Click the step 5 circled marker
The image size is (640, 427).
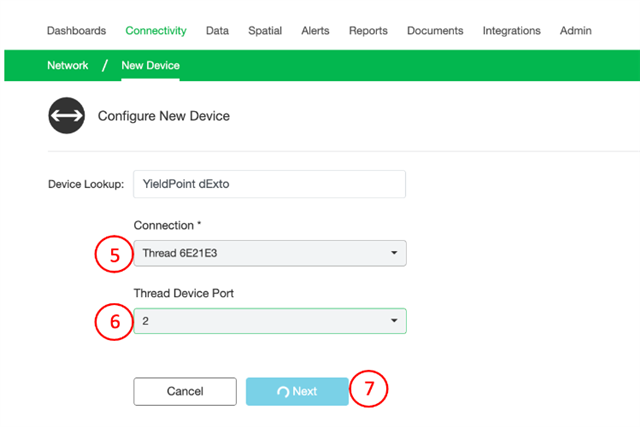point(114,254)
